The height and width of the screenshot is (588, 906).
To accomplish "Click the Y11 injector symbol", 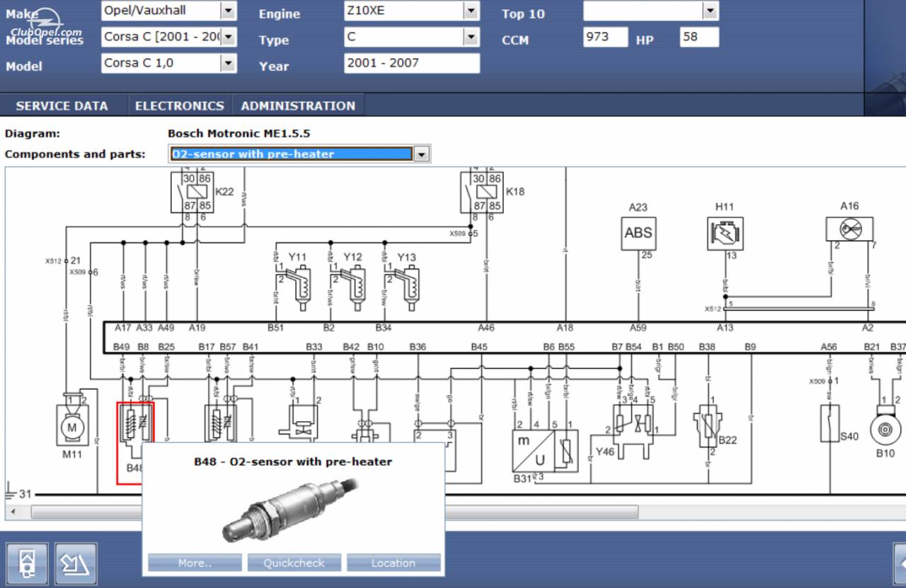I will tap(294, 287).
